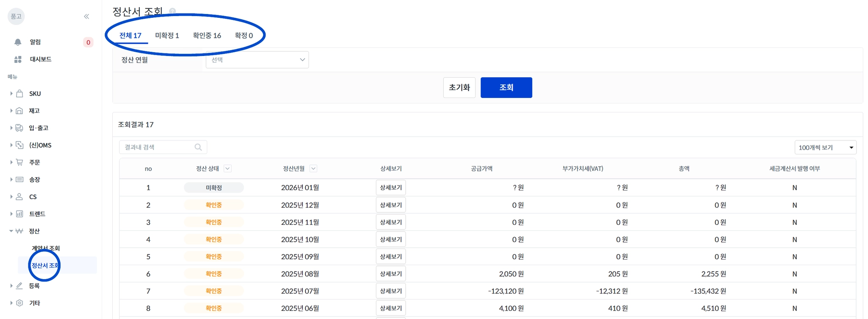Click the 주문 cart icon

(19, 162)
